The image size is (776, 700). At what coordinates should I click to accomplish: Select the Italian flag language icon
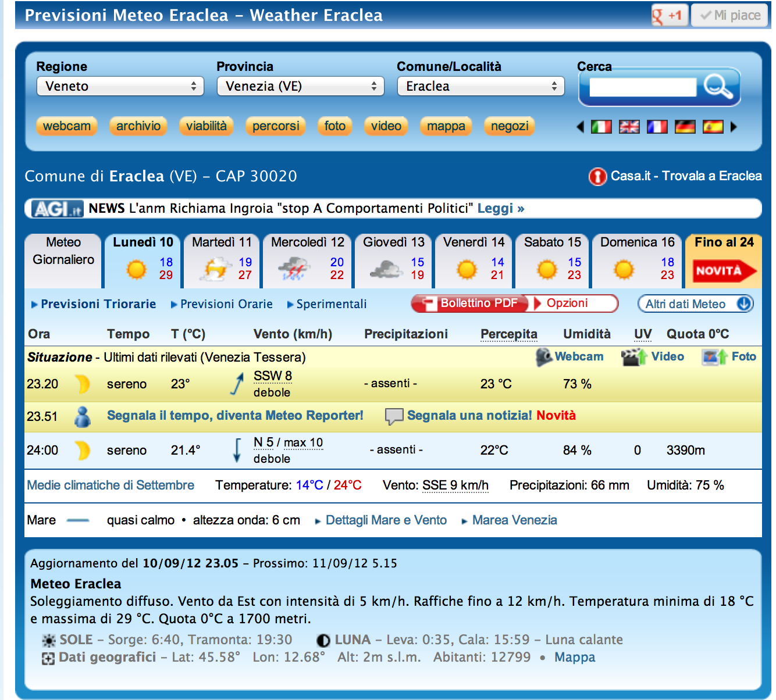tap(601, 127)
